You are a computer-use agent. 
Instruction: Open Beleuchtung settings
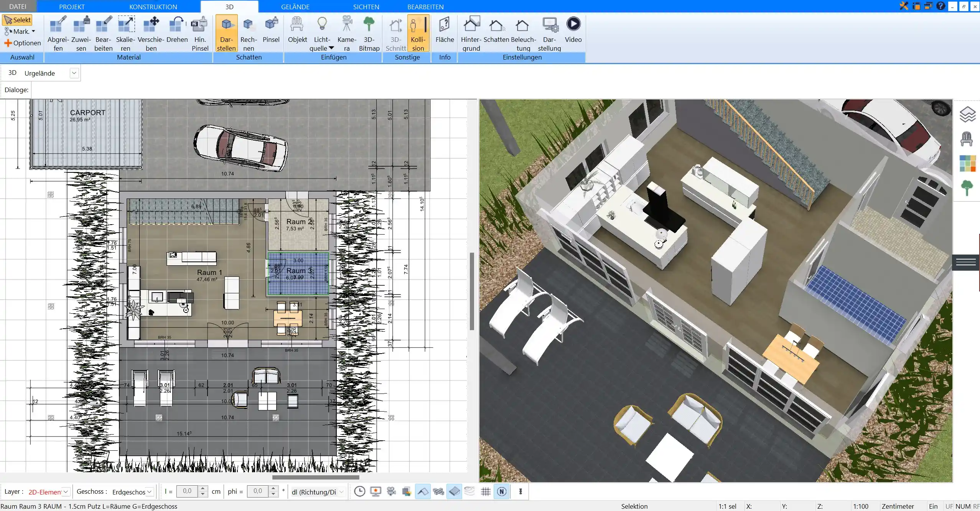[523, 33]
